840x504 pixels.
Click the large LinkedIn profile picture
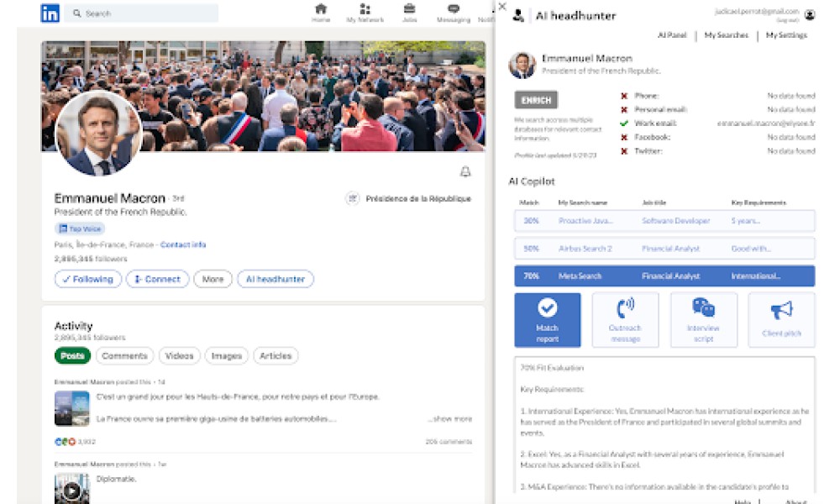[98, 134]
